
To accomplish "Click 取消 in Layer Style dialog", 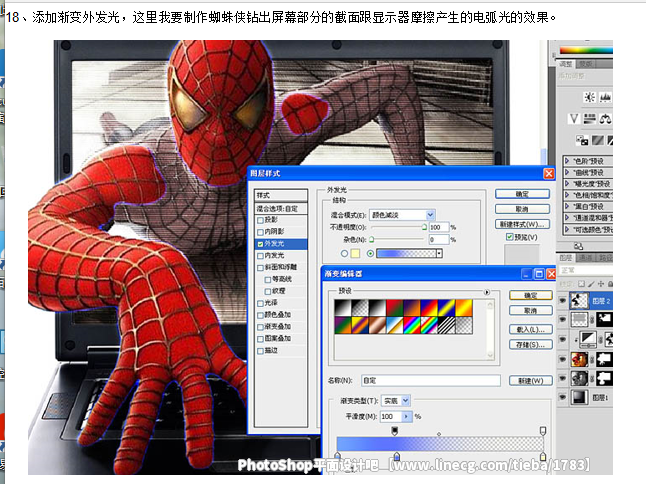I will point(522,209).
